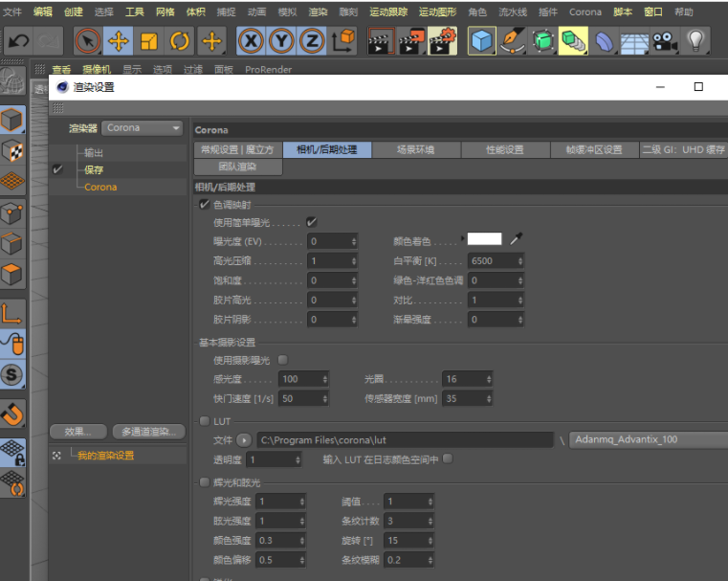
Task: Render to Picture Viewer icon
Action: [411, 41]
